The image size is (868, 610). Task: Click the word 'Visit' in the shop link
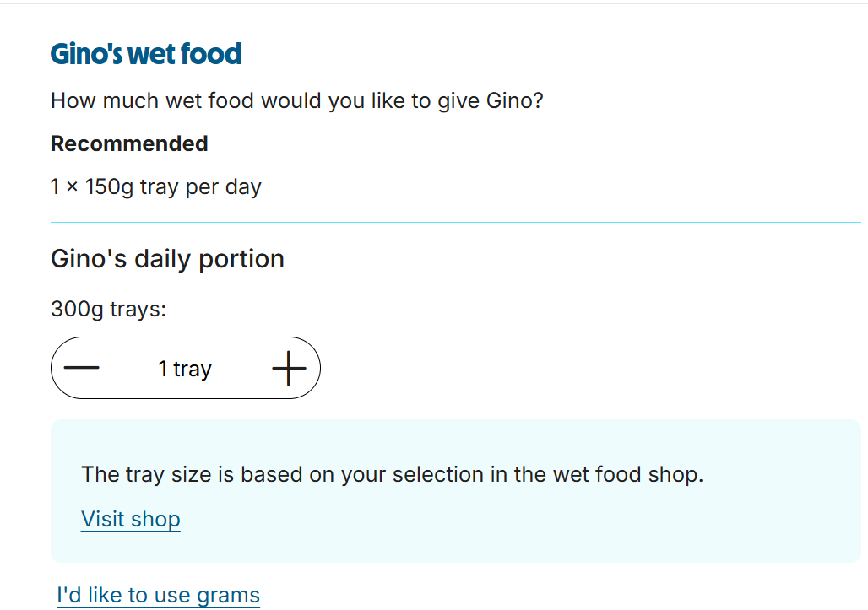click(103, 518)
